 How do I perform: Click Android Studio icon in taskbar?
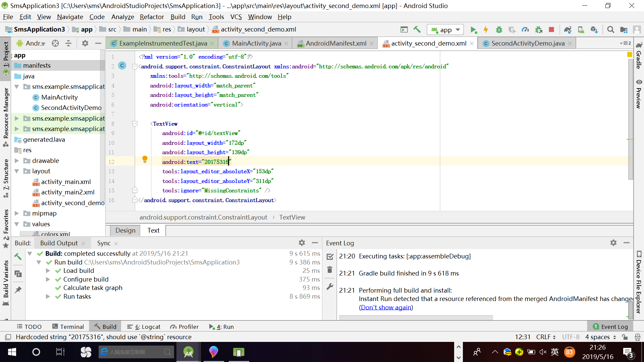pyautogui.click(x=189, y=352)
